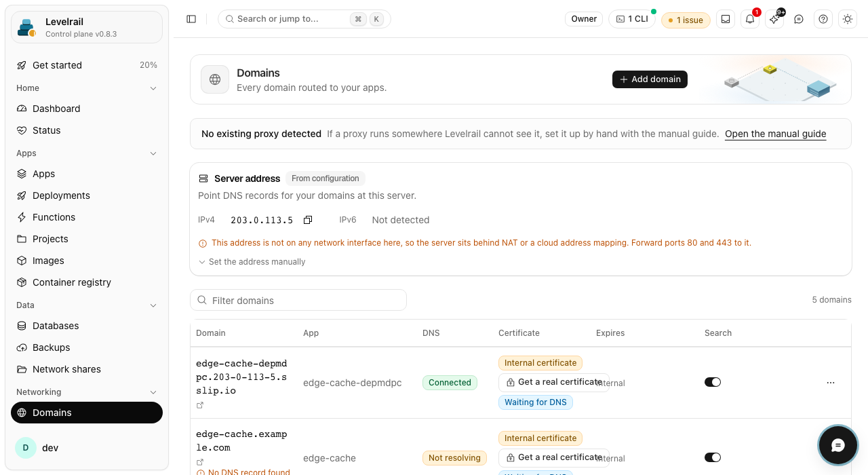Switch theme with the sun icon

tap(848, 19)
